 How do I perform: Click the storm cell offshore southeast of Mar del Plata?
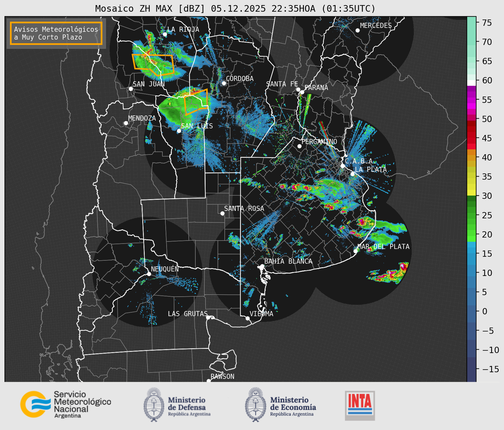[389, 273]
